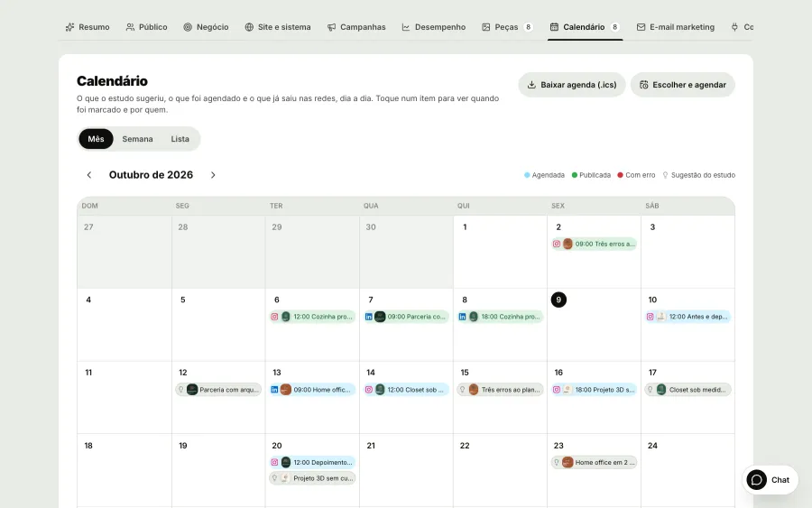812x508 pixels.
Task: Open the 12:00 Closet sob post on October 14
Action: tap(406, 390)
